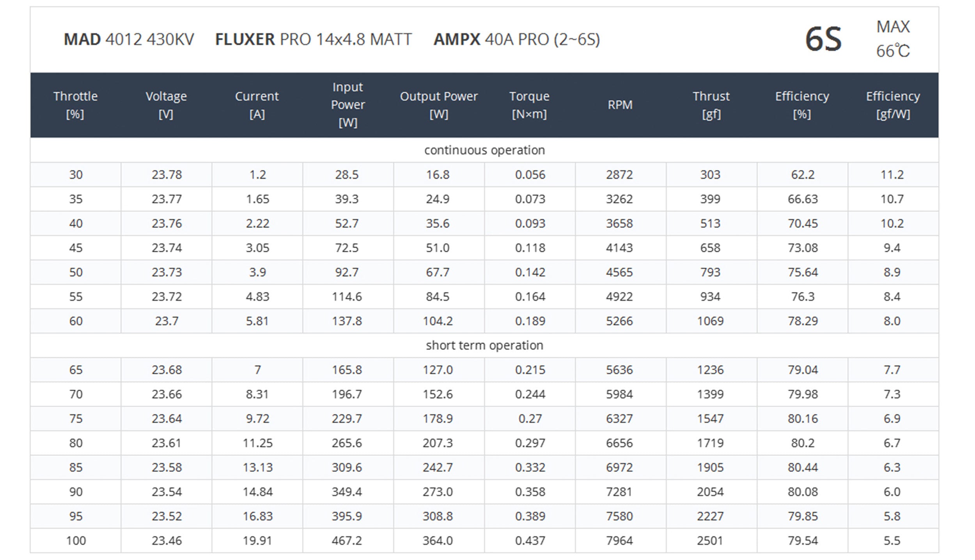Select the Torque [N×m] column header
The height and width of the screenshot is (560, 975).
pos(529,105)
